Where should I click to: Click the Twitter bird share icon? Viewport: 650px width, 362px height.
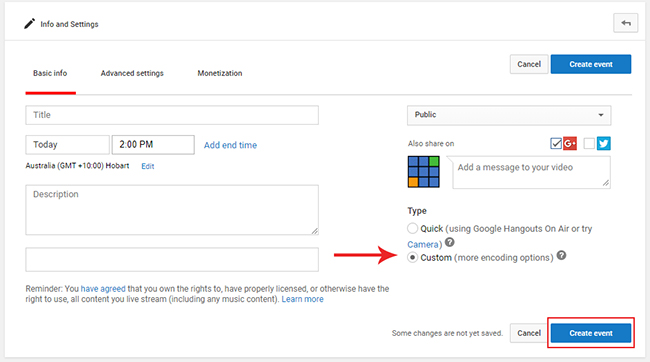click(x=604, y=143)
